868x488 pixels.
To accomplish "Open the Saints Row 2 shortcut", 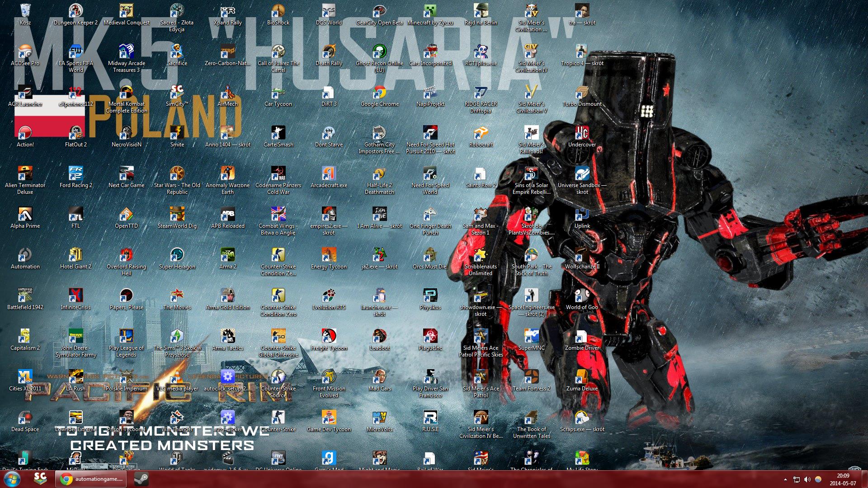I will [481, 177].
